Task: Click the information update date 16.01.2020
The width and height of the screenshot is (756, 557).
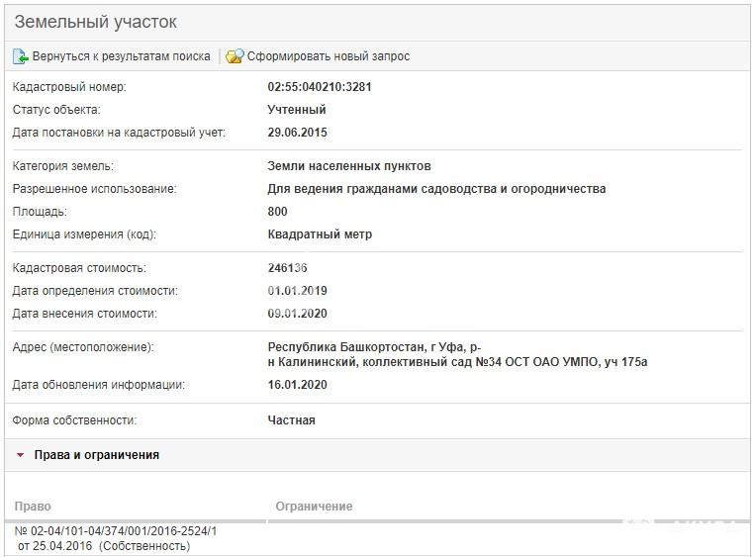Action: pyautogui.click(x=298, y=384)
